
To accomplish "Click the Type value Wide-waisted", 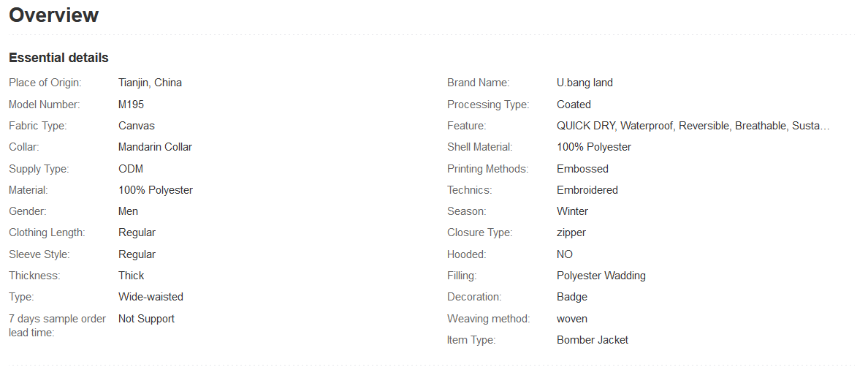I will pyautogui.click(x=151, y=297).
